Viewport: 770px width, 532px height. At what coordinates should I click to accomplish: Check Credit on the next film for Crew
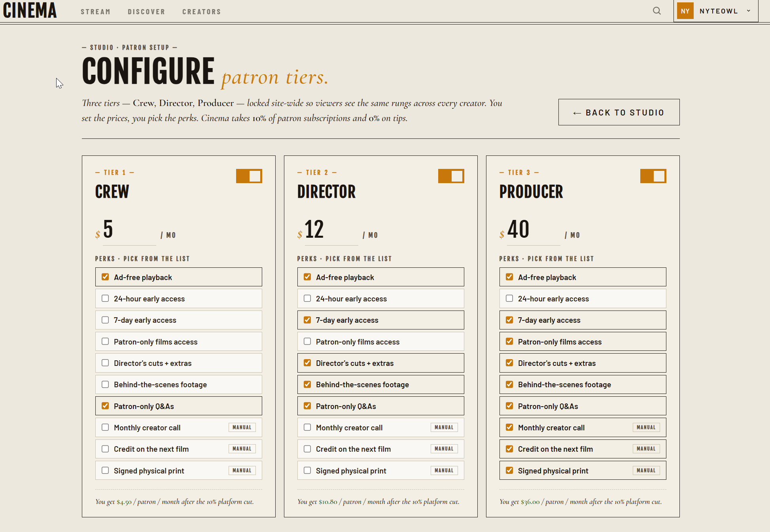(x=105, y=449)
